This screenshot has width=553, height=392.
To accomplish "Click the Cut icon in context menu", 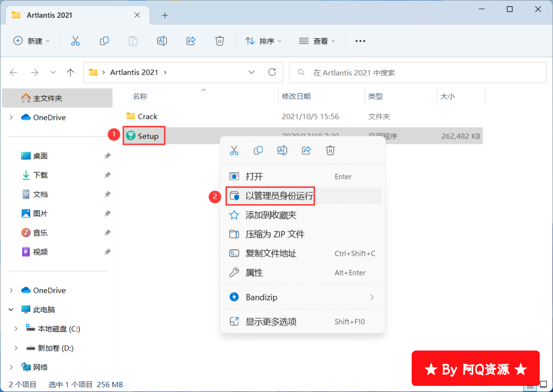I will 234,150.
